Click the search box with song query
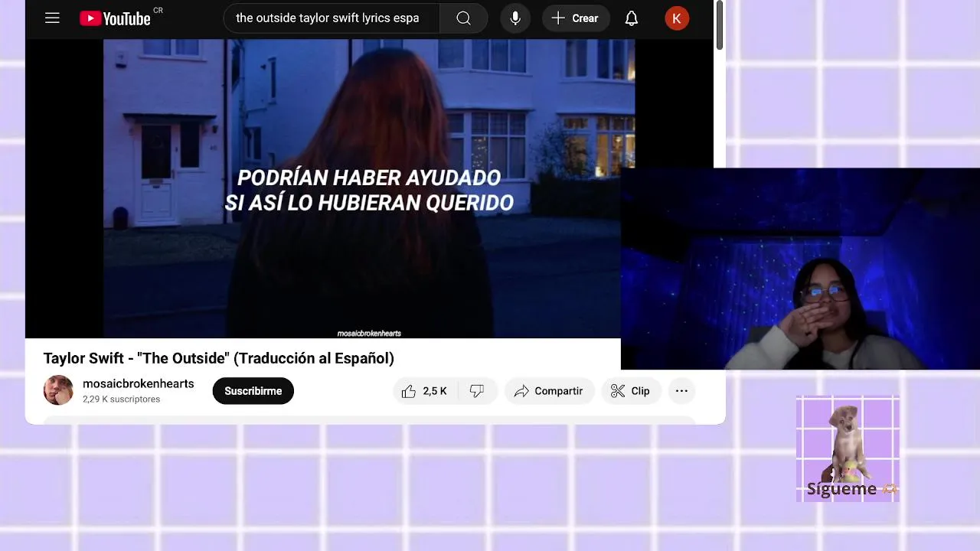The height and width of the screenshot is (551, 980). pyautogui.click(x=332, y=18)
